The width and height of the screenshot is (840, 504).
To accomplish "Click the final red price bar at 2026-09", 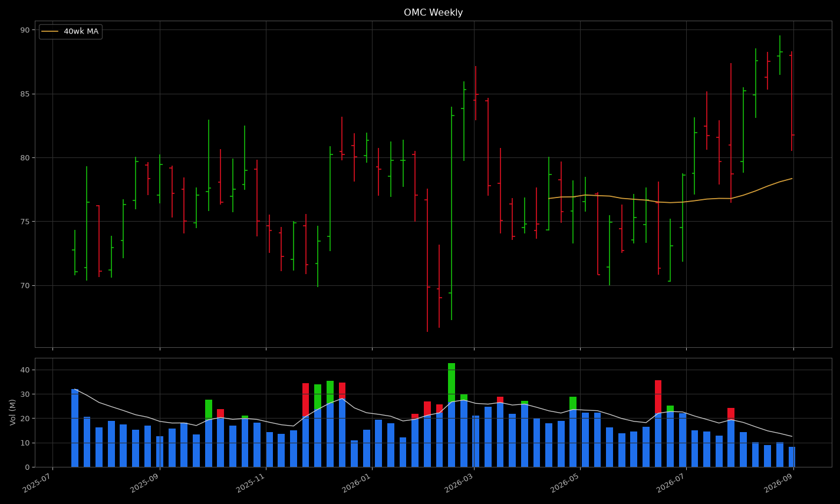I will point(792,101).
